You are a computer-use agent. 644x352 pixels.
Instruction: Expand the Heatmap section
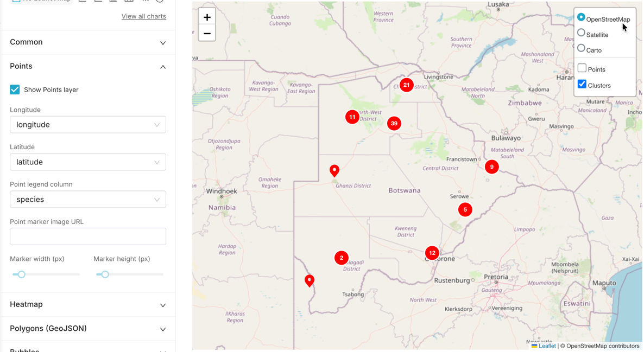tap(88, 304)
